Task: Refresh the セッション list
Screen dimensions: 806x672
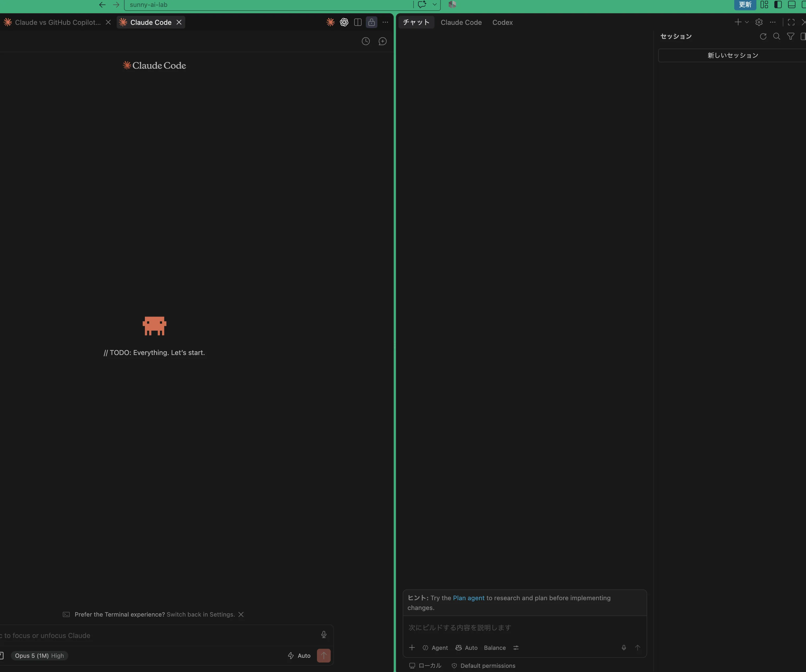Action: point(763,36)
